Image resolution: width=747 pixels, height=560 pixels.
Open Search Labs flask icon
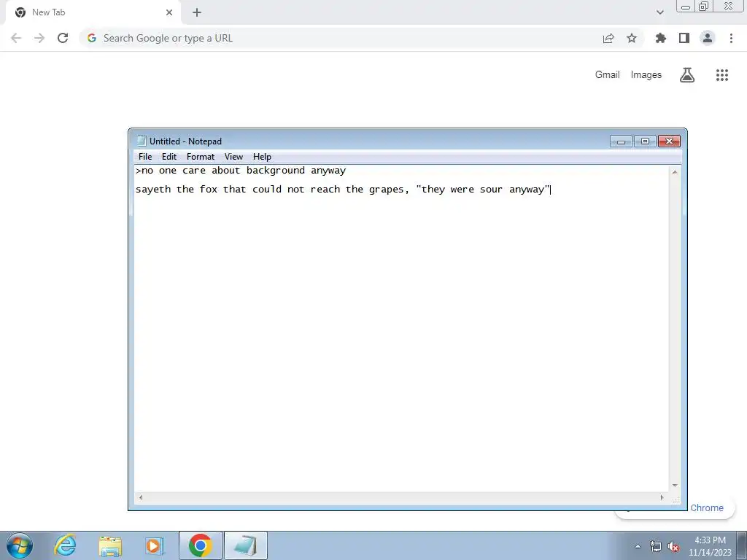(x=687, y=75)
